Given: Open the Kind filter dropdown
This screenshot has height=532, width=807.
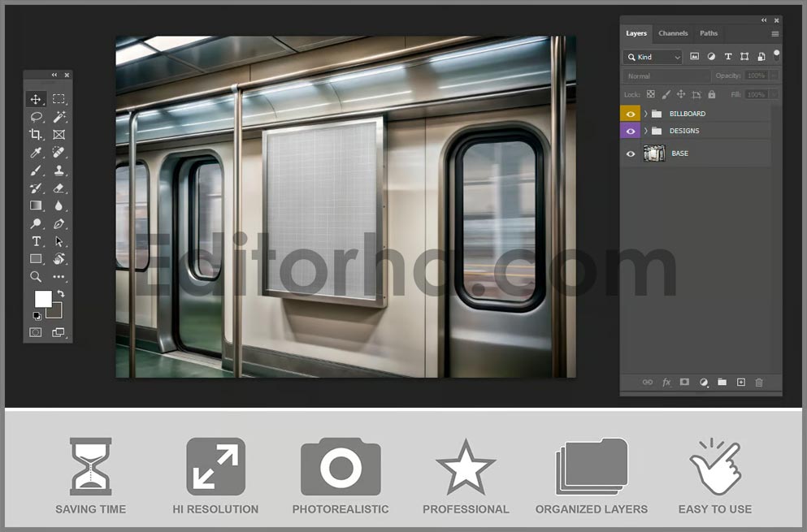Looking at the screenshot, I should click(x=653, y=57).
